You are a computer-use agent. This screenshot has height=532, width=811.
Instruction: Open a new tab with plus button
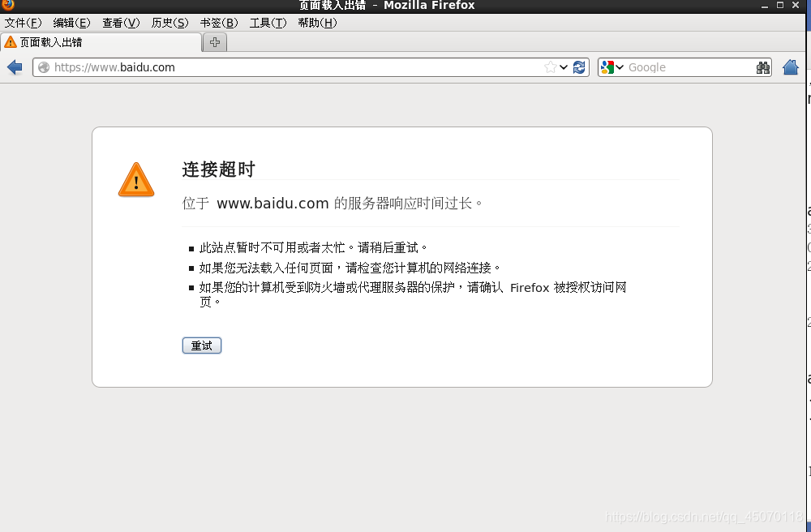(x=215, y=42)
